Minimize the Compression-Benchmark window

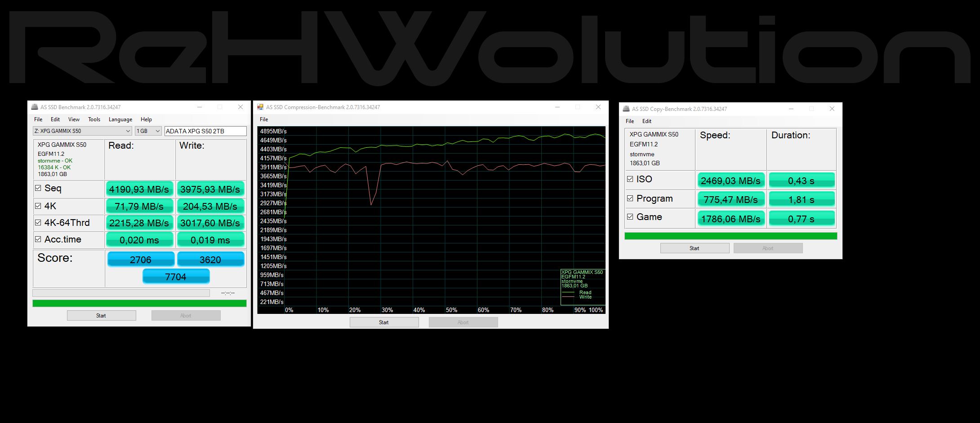557,107
